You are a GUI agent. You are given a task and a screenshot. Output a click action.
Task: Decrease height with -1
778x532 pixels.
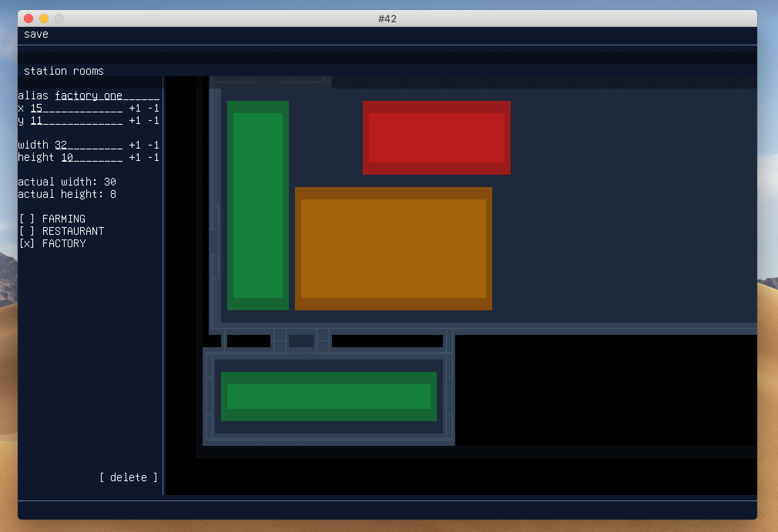(153, 157)
